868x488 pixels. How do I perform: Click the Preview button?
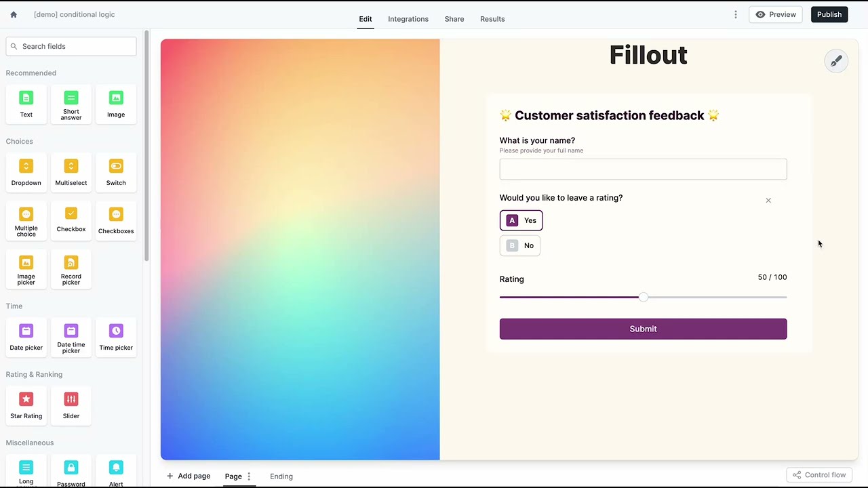coord(776,14)
